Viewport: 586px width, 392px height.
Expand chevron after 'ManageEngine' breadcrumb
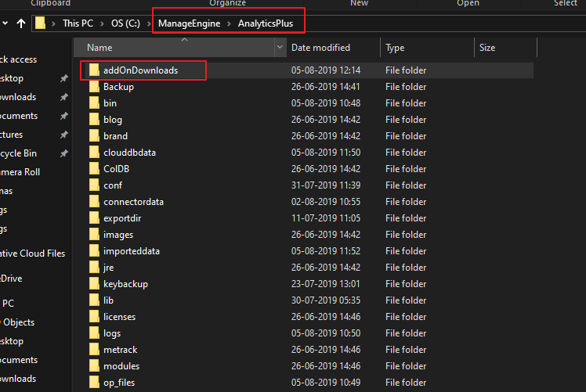coord(229,24)
